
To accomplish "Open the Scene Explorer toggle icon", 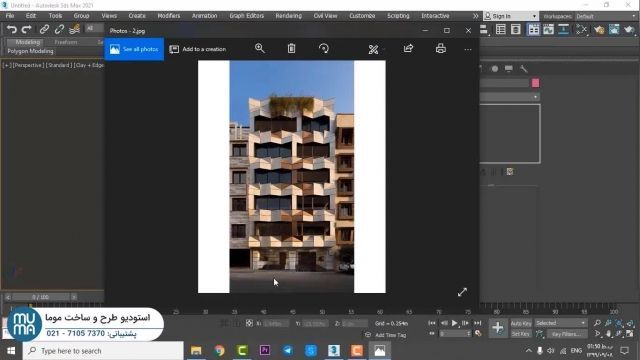I will click(501, 29).
